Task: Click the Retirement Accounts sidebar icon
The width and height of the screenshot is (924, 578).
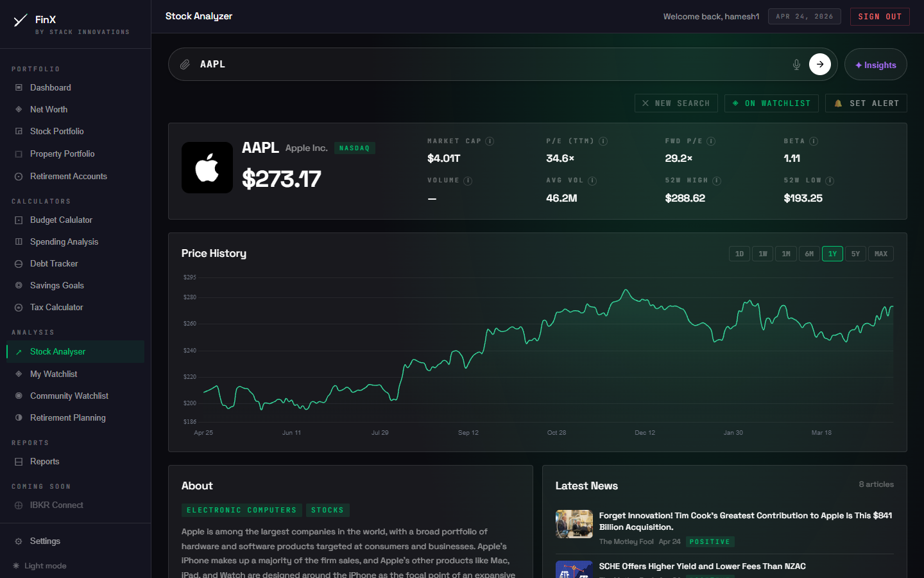Action: point(19,176)
